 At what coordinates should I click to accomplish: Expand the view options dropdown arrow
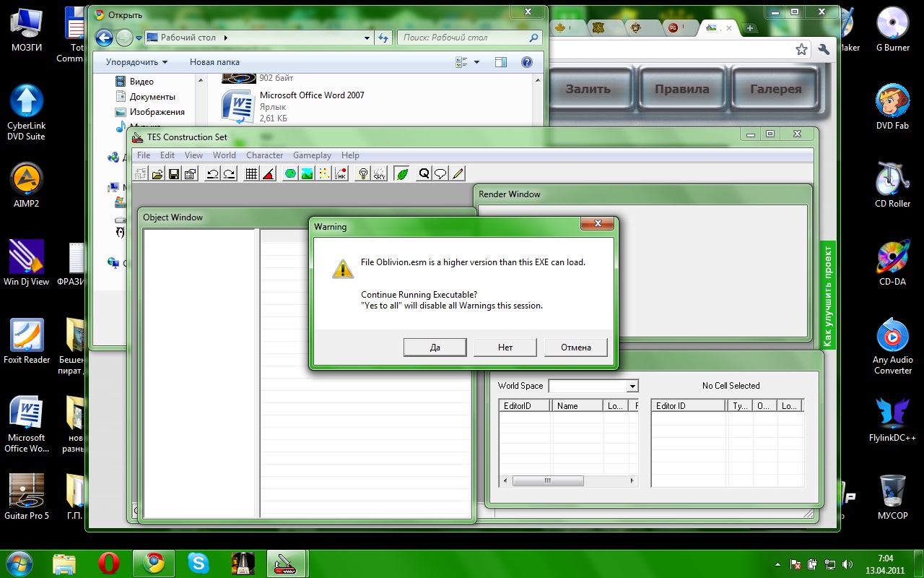[x=476, y=63]
